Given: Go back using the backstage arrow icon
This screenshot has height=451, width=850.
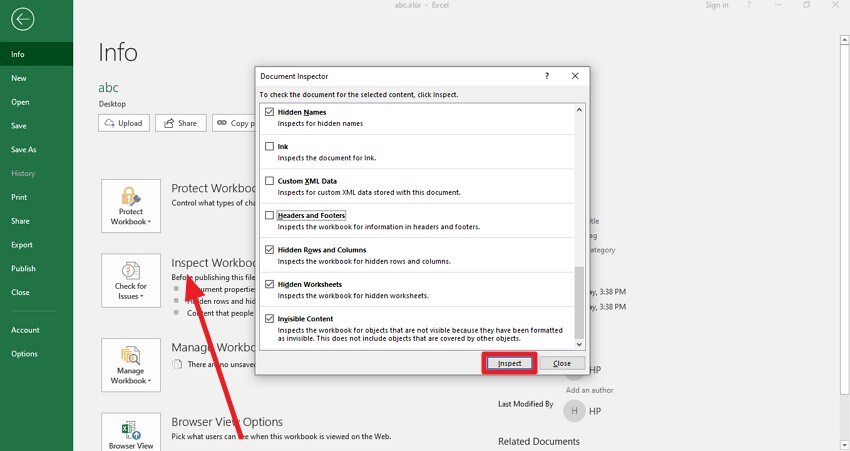Looking at the screenshot, I should (22, 20).
